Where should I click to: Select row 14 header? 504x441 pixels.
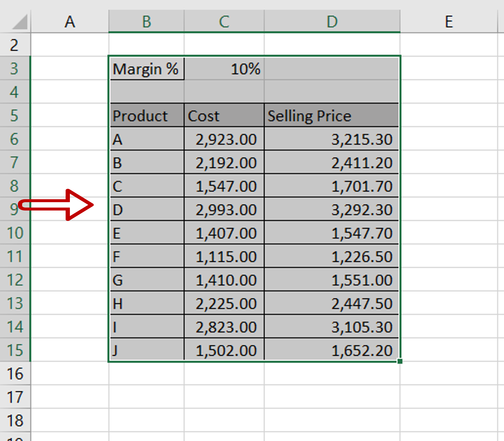15,326
